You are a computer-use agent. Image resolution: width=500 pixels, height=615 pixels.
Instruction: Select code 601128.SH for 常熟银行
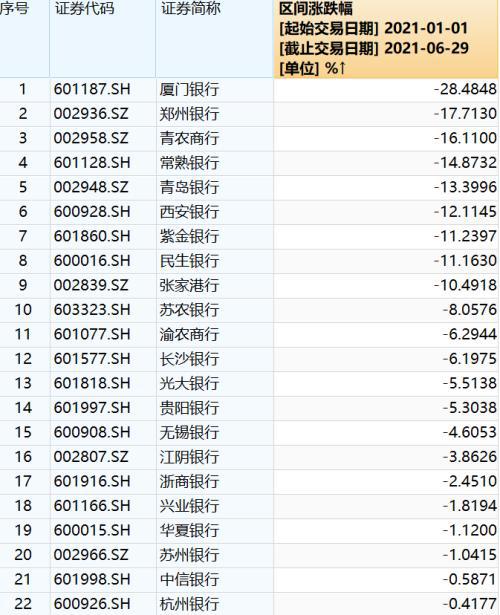pos(92,163)
